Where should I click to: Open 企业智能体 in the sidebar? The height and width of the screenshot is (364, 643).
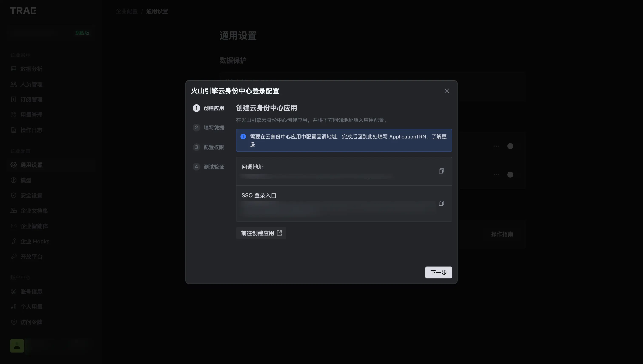click(51, 226)
